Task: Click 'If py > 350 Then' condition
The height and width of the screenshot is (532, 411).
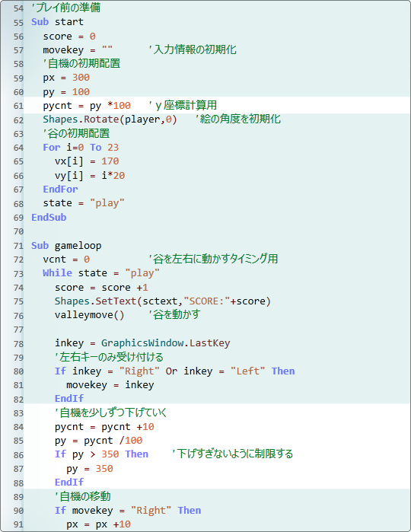Action: [101, 454]
